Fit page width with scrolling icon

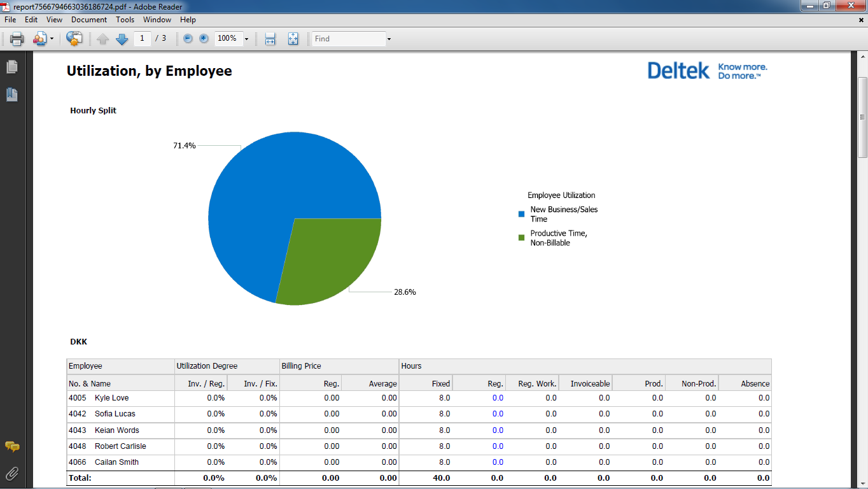[270, 39]
